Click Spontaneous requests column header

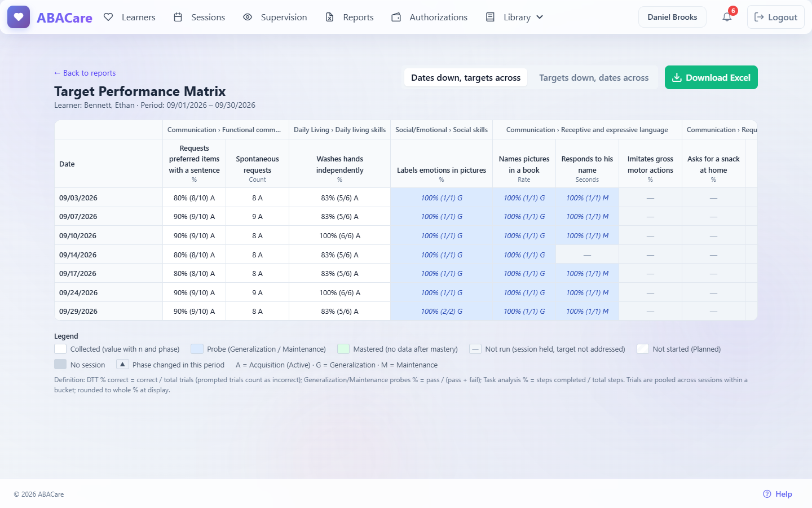coord(257,164)
